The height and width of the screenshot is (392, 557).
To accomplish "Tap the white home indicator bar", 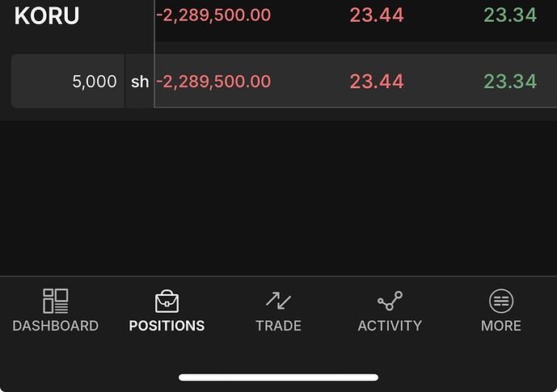I will point(278,377).
